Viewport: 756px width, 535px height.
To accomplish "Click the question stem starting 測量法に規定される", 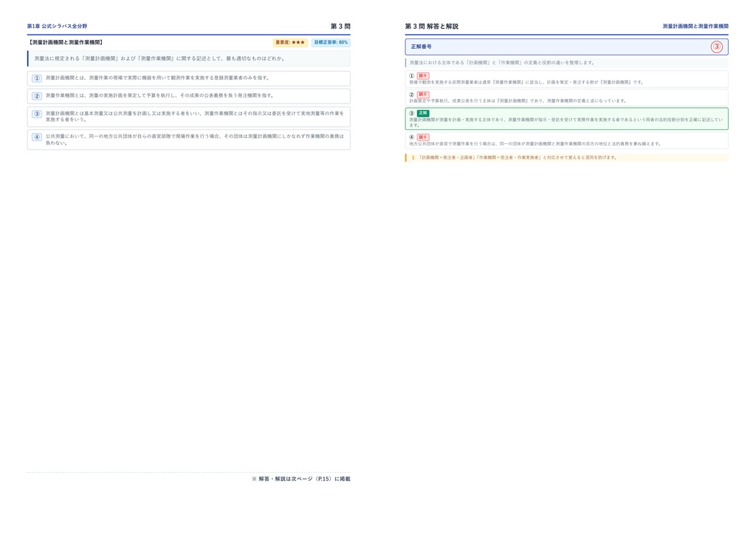I will (x=159, y=58).
